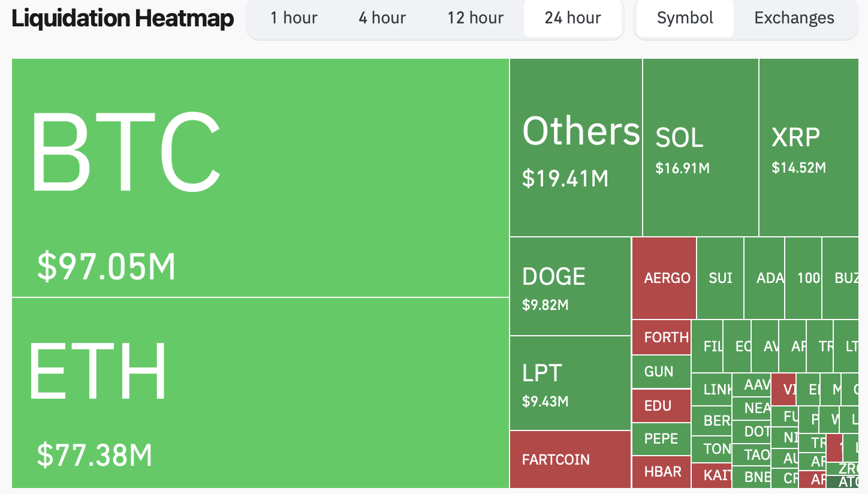This screenshot has width=868, height=494.
Task: Click the red HBAR tile
Action: (661, 472)
